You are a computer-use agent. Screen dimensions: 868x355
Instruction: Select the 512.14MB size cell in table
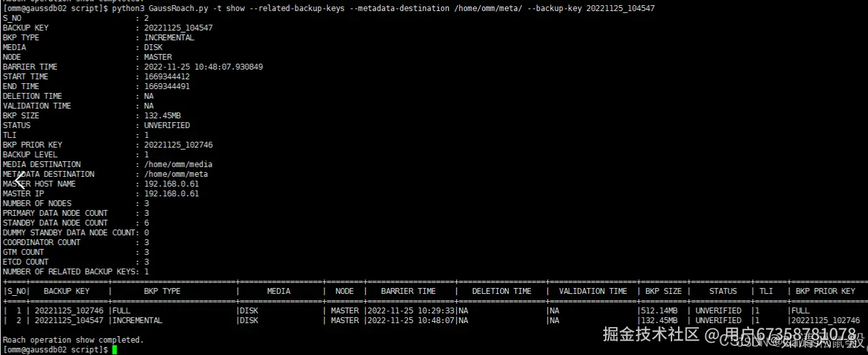pos(659,311)
